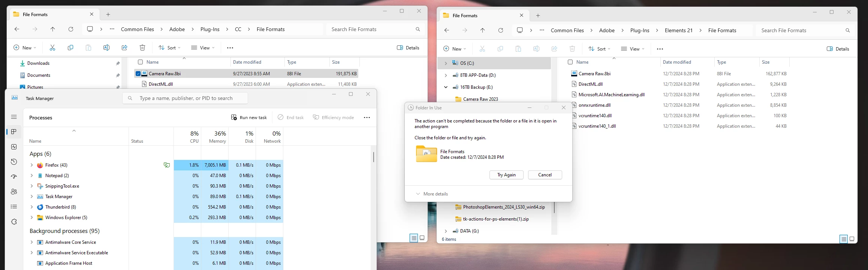Click Rename icon in left Explorer toolbar
The image size is (868, 270).
coord(106,48)
